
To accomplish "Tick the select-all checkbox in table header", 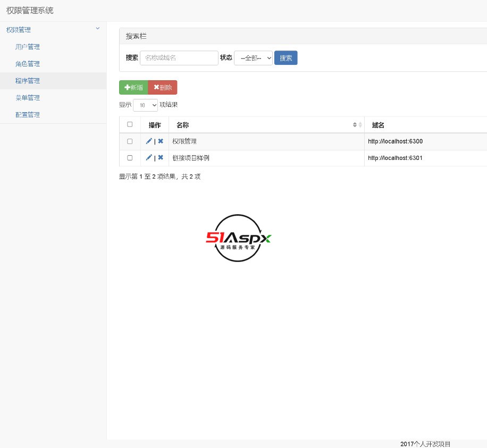I will click(130, 124).
